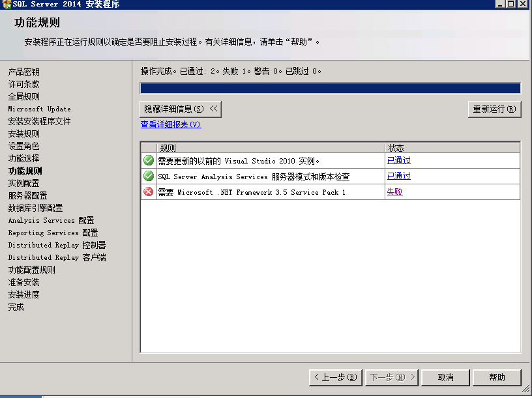This screenshot has height=398, width=532.
Task: Click green check icon for Visual Studio 2010 rule
Action: pyautogui.click(x=149, y=160)
